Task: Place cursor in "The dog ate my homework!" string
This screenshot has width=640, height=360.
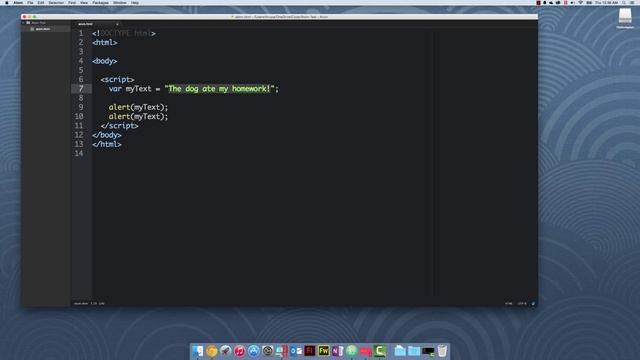Action: point(219,89)
